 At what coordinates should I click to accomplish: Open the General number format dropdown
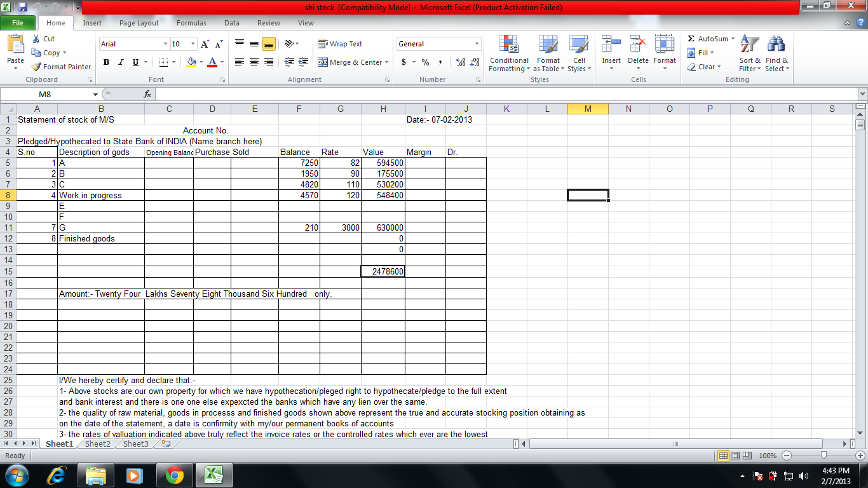pyautogui.click(x=477, y=44)
